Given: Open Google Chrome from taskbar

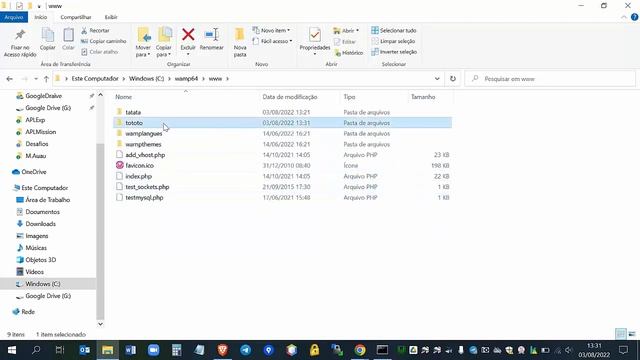Looking at the screenshot, I should point(360,350).
